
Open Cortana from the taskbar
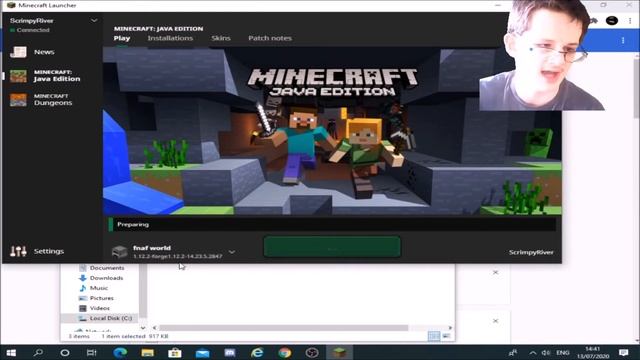[x=64, y=353]
